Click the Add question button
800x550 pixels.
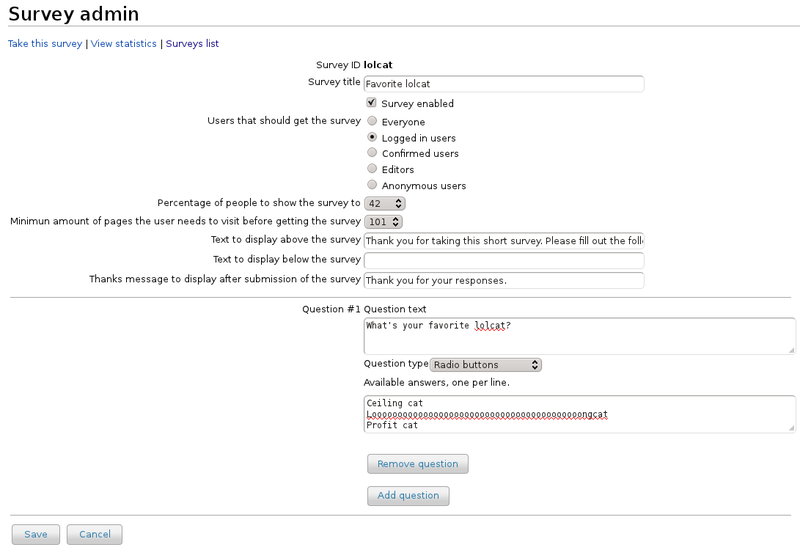coord(408,495)
